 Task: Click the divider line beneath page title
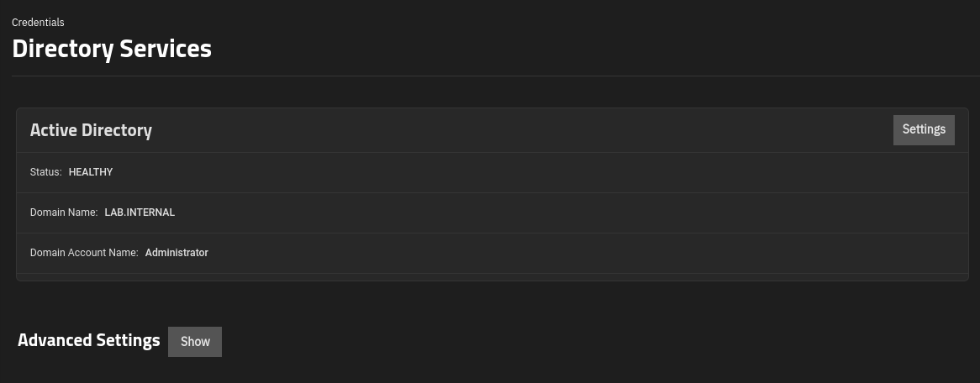tap(487, 76)
